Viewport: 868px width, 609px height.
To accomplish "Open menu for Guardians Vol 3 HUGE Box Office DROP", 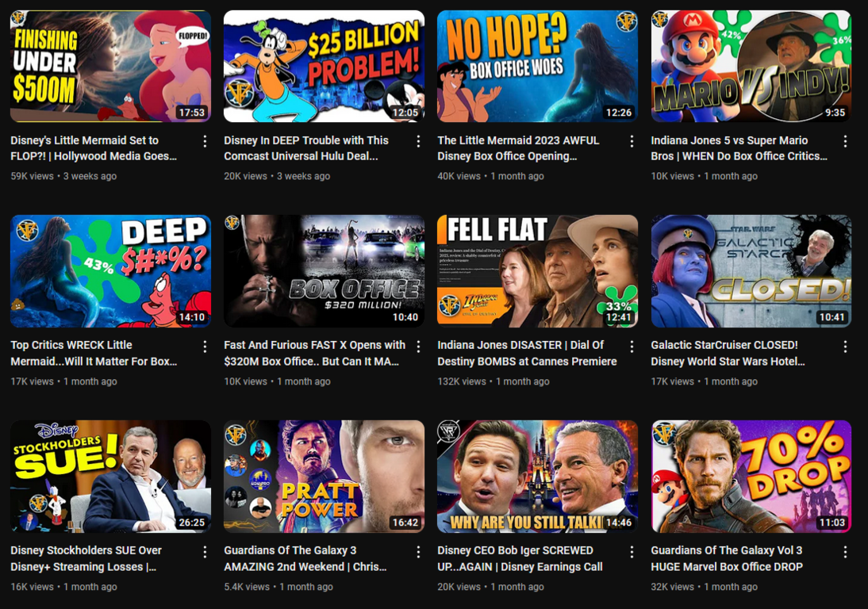I will (x=845, y=552).
